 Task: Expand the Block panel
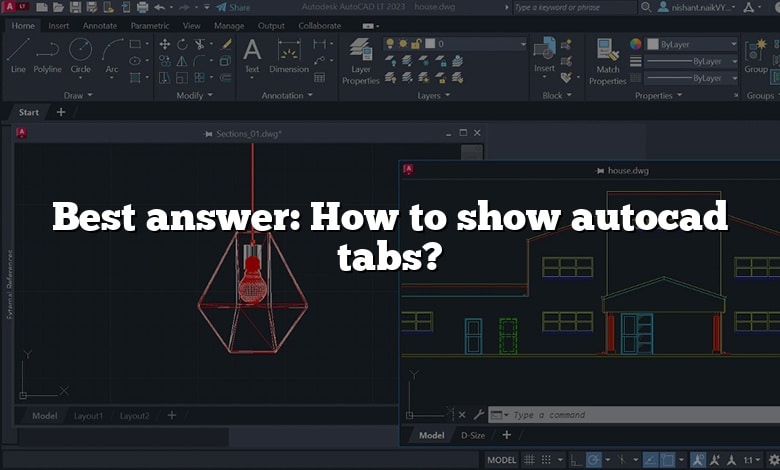(557, 95)
